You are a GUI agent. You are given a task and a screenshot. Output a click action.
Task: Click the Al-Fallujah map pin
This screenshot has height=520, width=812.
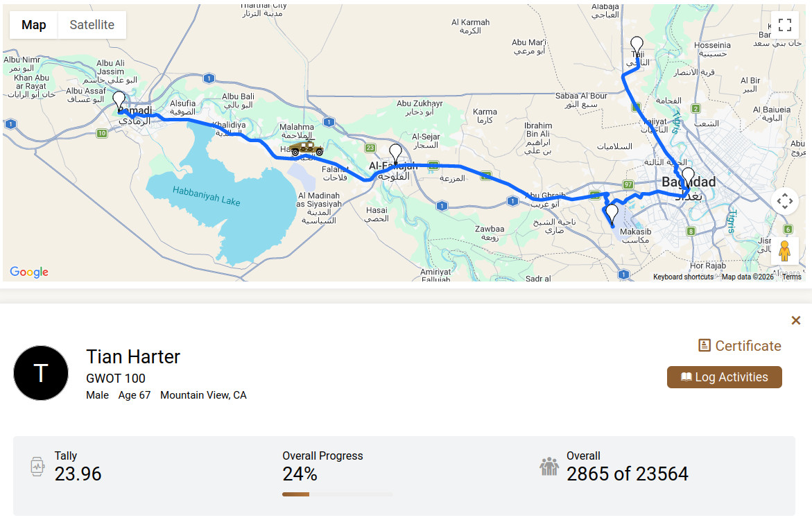(x=395, y=153)
